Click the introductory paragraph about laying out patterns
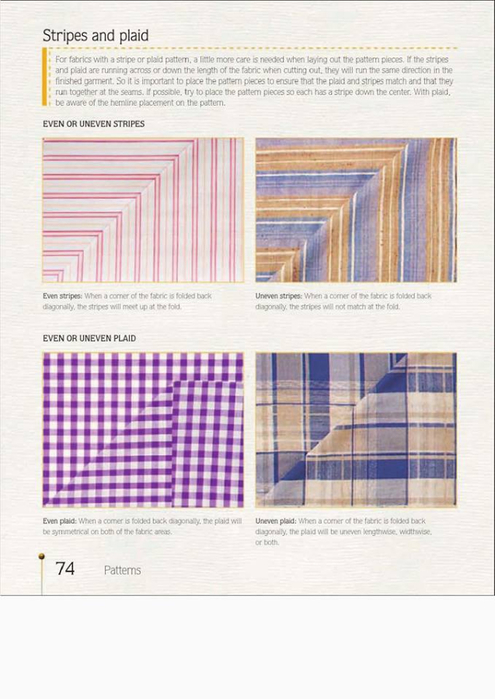 (x=254, y=81)
